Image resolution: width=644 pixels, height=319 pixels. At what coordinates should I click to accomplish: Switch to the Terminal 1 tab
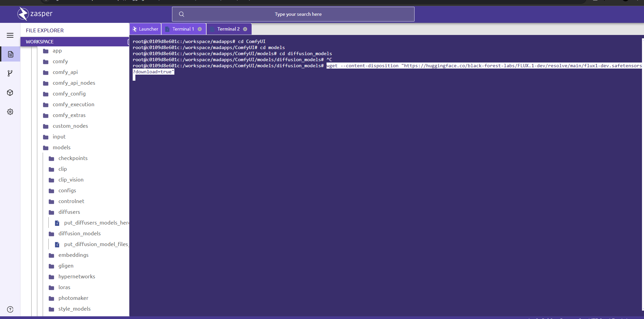pos(184,29)
